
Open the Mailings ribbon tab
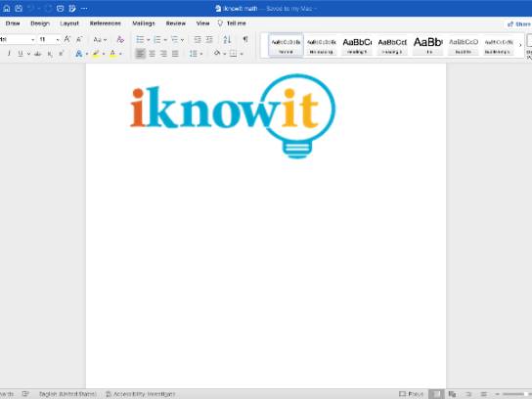(144, 23)
